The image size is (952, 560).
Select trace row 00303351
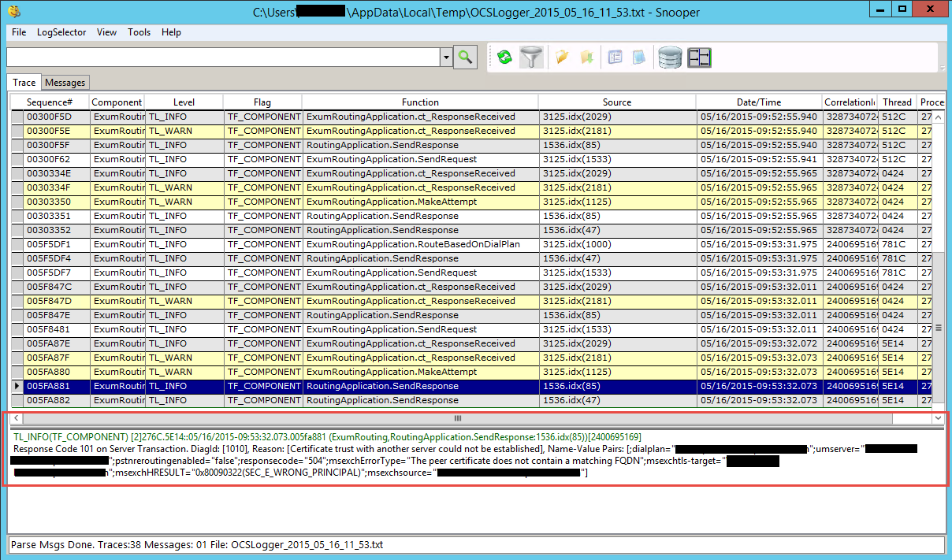click(x=471, y=216)
